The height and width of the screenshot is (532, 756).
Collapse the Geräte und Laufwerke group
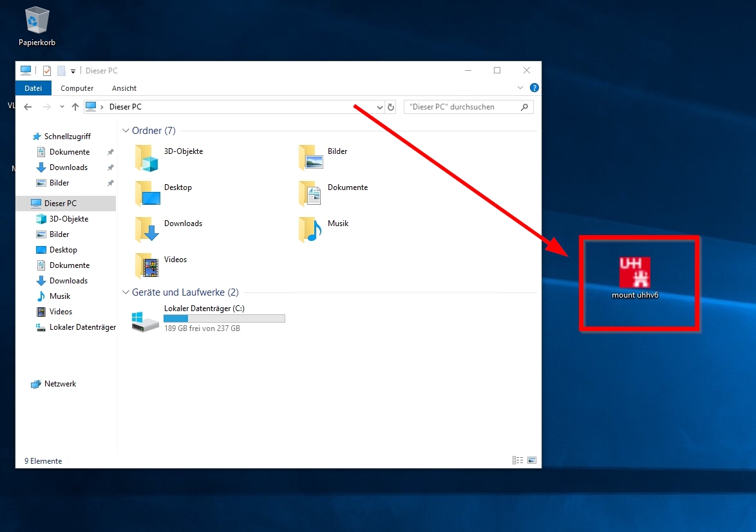(x=126, y=292)
